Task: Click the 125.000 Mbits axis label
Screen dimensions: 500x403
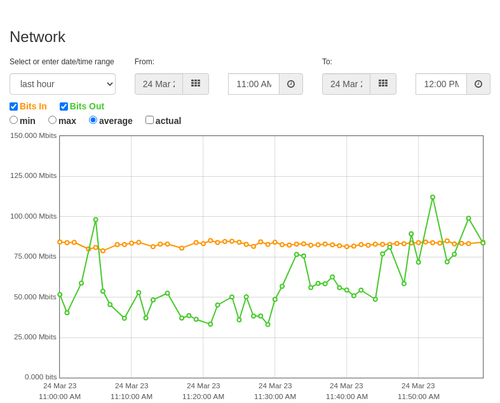Action: [33, 176]
